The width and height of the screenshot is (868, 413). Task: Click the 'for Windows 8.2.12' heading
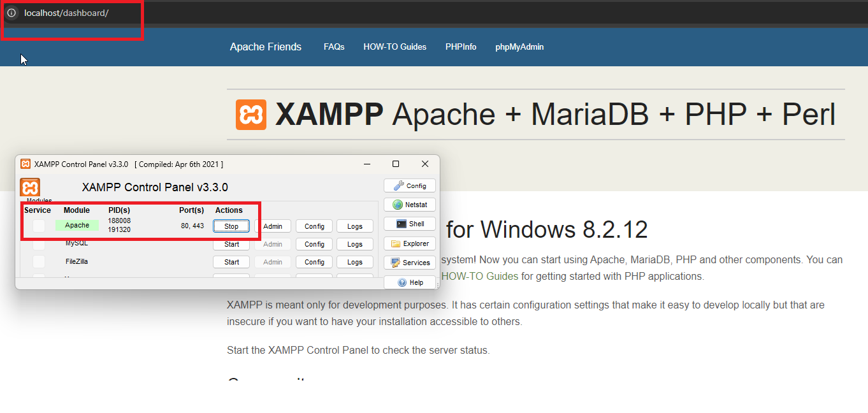(547, 229)
